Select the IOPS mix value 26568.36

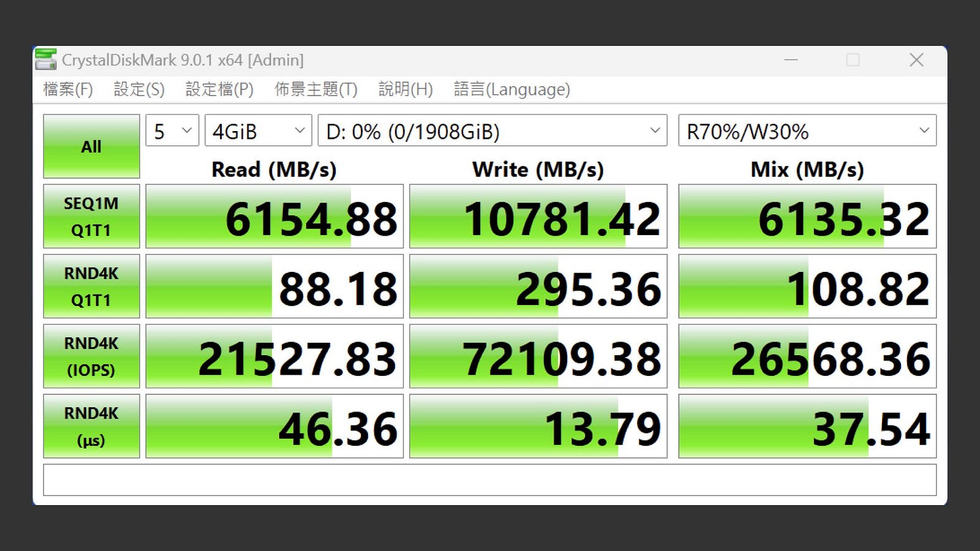(x=807, y=356)
